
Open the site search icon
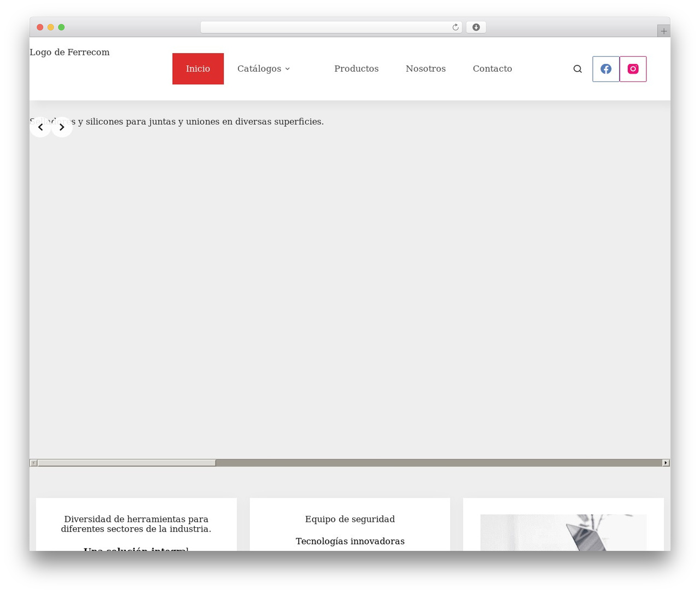[x=577, y=69]
